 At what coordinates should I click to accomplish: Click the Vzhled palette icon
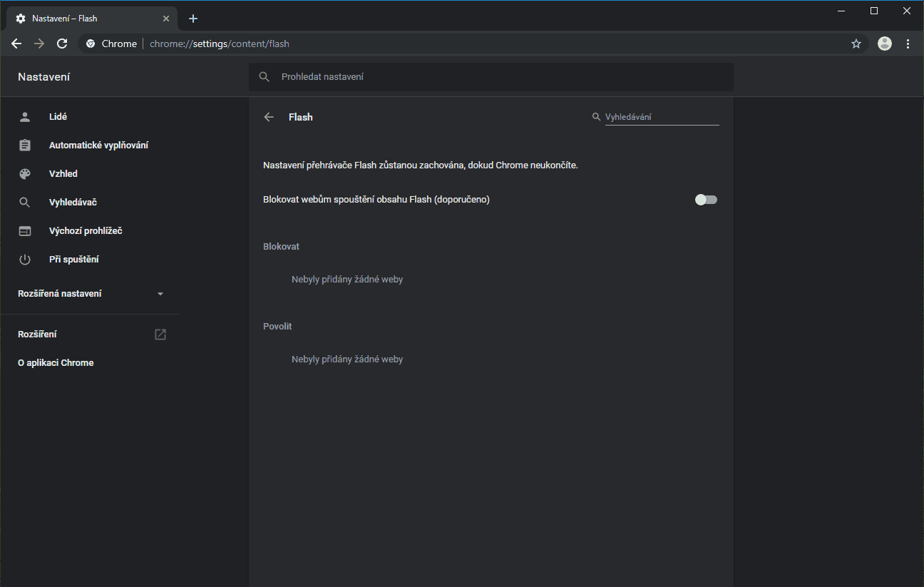pyautogui.click(x=25, y=173)
